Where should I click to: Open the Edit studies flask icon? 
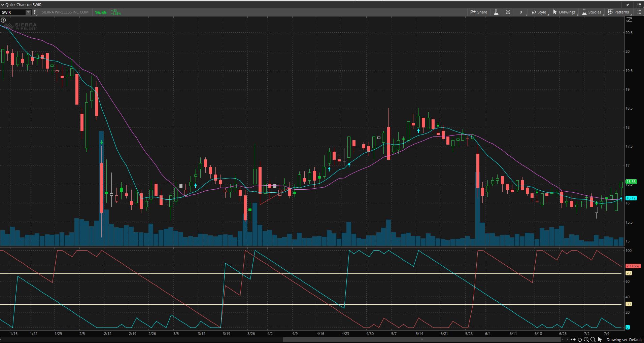496,12
